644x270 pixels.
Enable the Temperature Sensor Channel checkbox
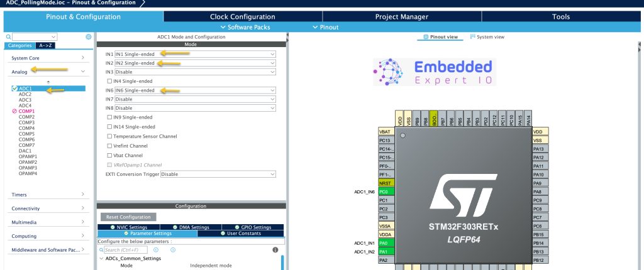coord(109,136)
